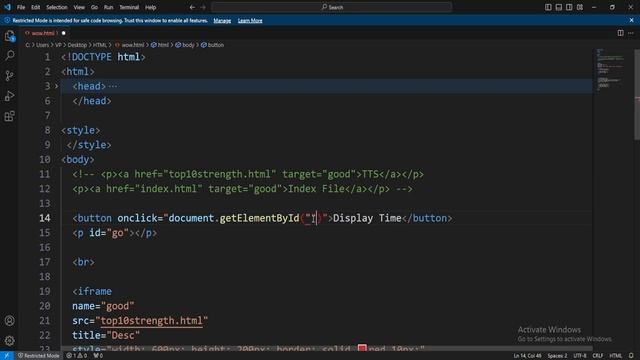640x360 pixels.
Task: Open the button element breadcrumb
Action: coord(212,45)
